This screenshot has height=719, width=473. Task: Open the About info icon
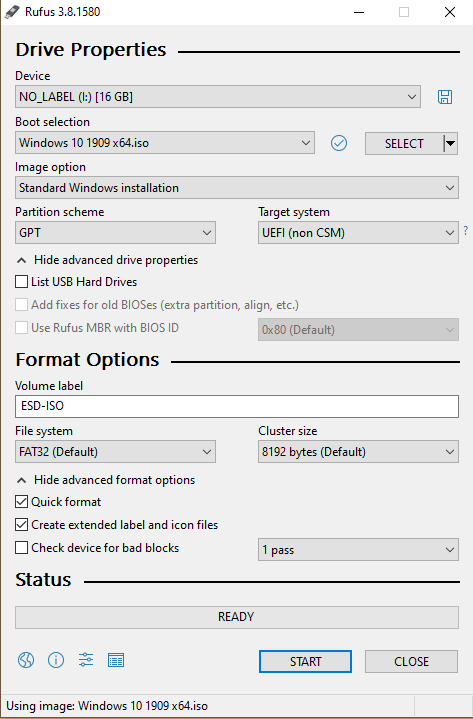tap(56, 660)
